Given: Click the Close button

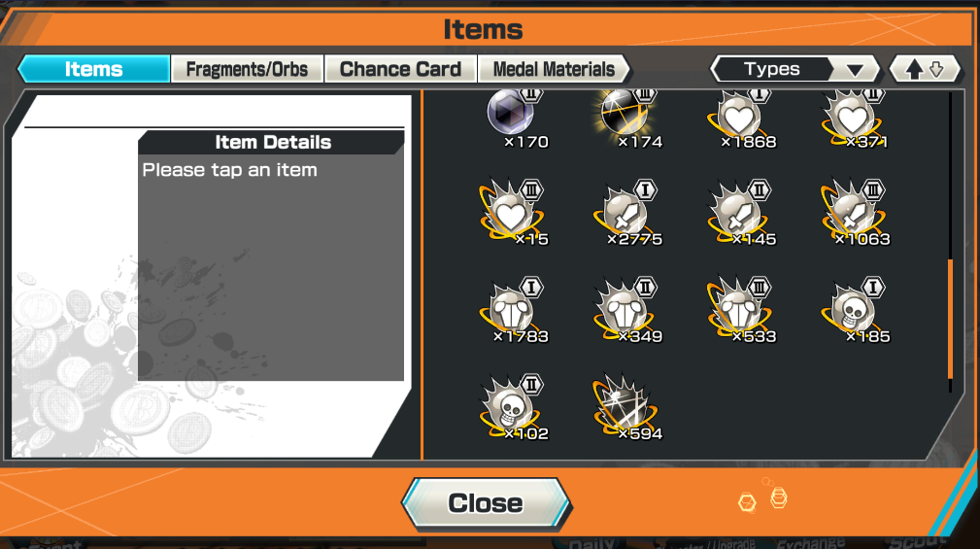Looking at the screenshot, I should 486,503.
